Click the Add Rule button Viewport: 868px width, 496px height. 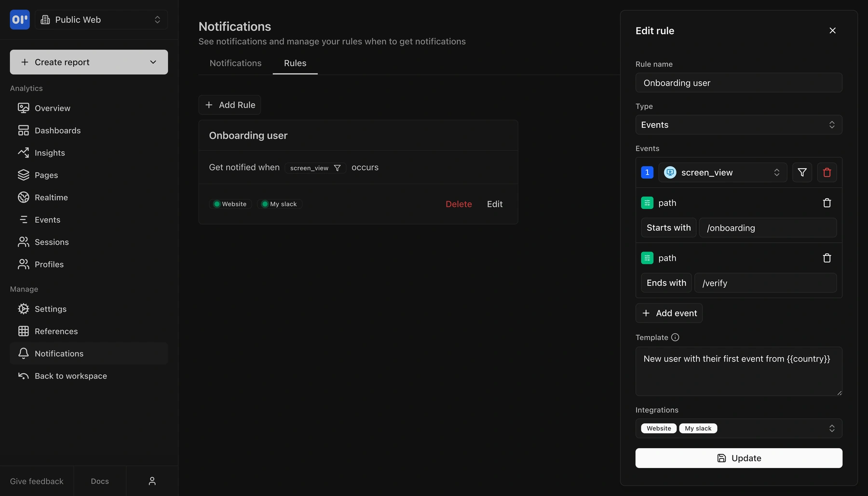(x=230, y=105)
